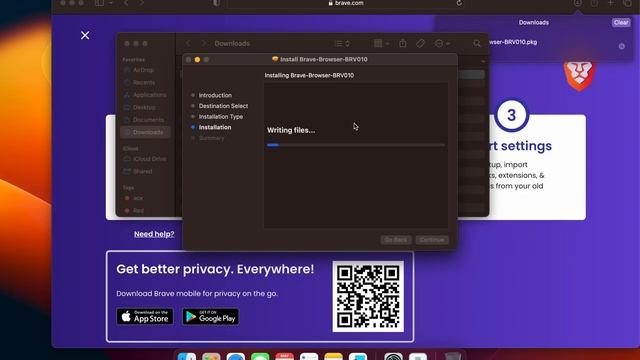Open Calendar from the Dock
Screen dimensions: 640x360
click(x=284, y=356)
